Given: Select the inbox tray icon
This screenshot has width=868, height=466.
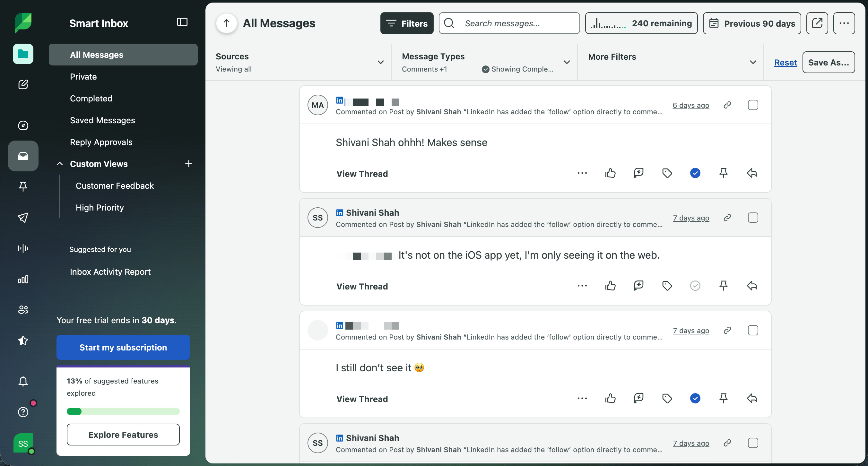Looking at the screenshot, I should 23,156.
